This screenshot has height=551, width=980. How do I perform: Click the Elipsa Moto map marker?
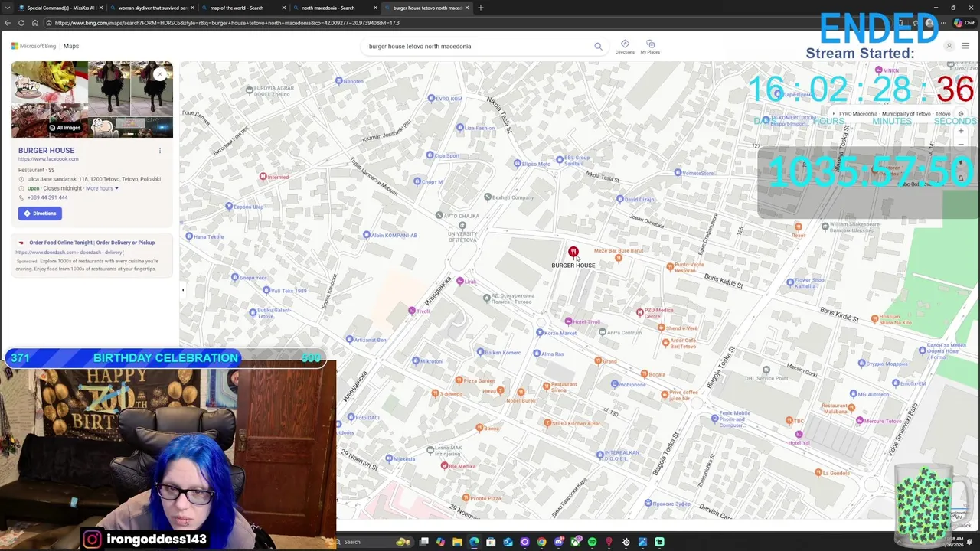(x=518, y=164)
